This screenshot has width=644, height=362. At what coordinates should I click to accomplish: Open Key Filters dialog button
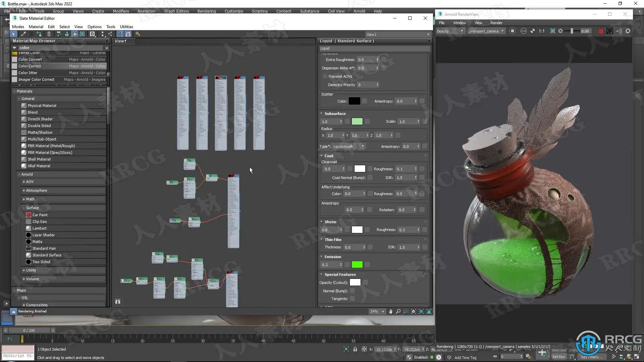591,357
